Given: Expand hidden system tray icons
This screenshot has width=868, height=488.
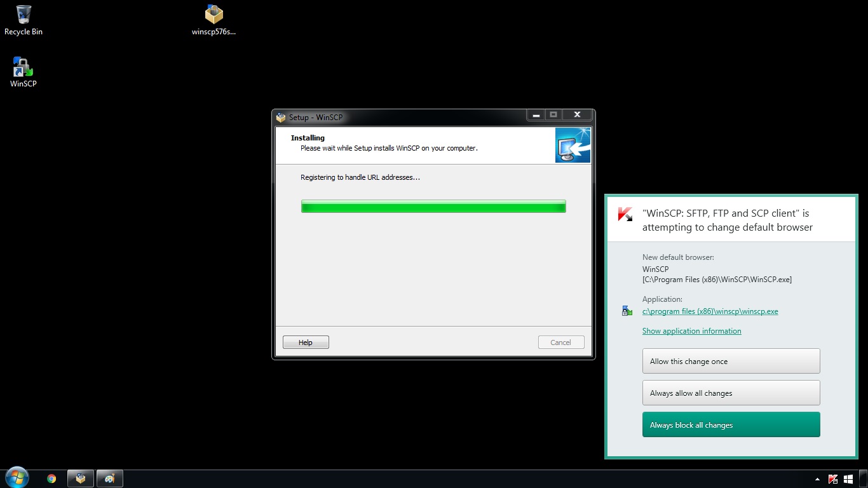Looking at the screenshot, I should [817, 479].
